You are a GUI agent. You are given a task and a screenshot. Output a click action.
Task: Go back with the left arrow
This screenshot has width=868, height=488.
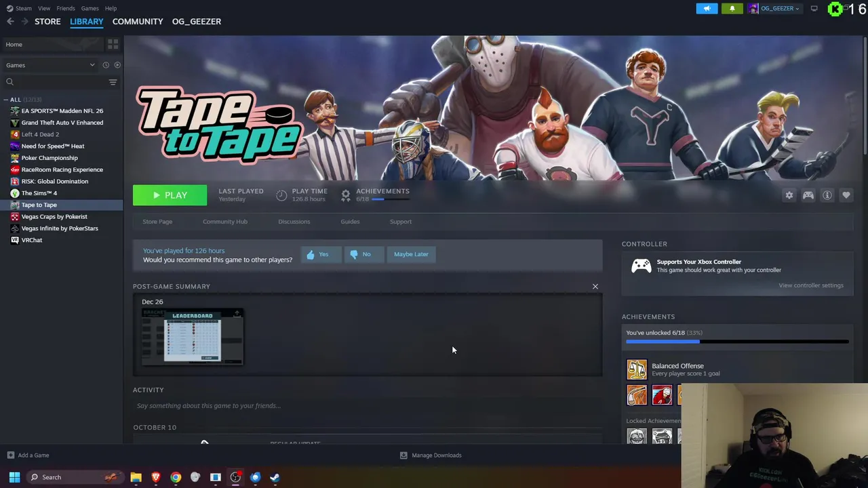(x=10, y=22)
